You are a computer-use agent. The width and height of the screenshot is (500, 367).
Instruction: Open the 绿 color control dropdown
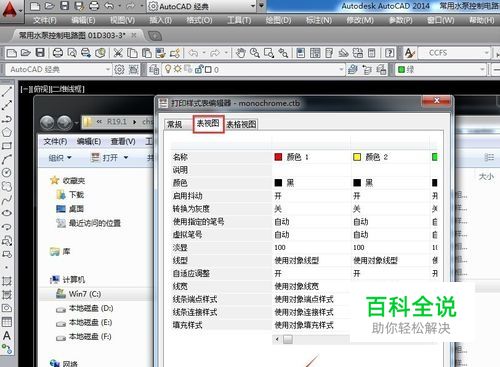click(482, 70)
